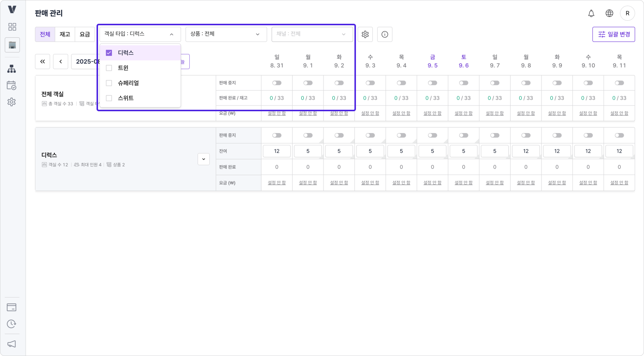Edit 디럭스 잔여 field for 9. 11
Image resolution: width=644 pixels, height=356 pixels.
pyautogui.click(x=619, y=151)
